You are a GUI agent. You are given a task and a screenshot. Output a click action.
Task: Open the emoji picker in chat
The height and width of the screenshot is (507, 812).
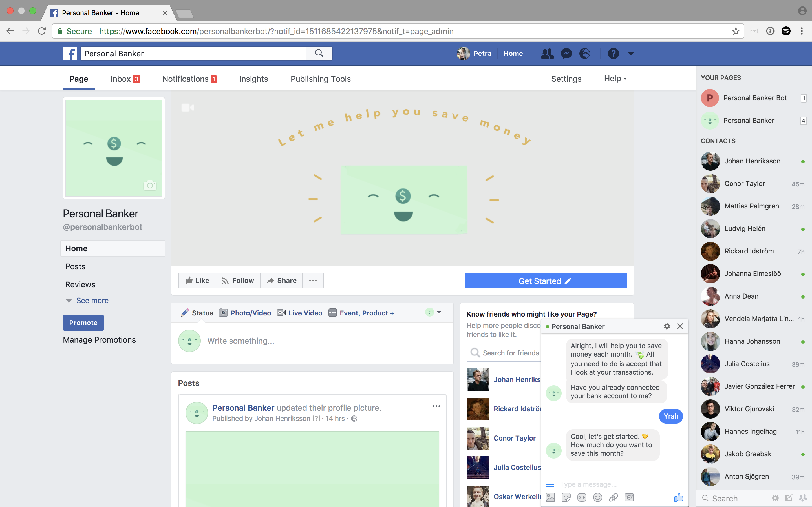[598, 497]
